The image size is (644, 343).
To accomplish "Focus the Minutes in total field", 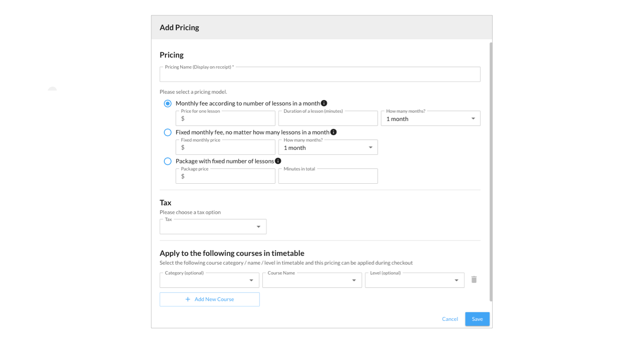I will (328, 176).
